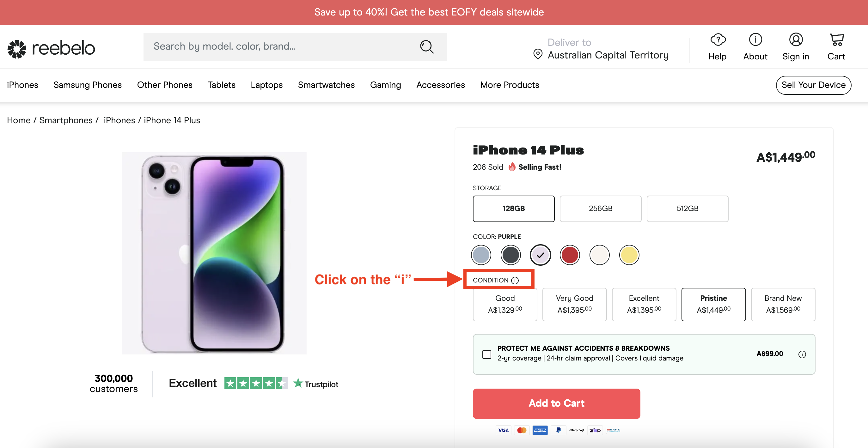The image size is (868, 448).
Task: Select the red color swatch
Action: click(x=570, y=255)
